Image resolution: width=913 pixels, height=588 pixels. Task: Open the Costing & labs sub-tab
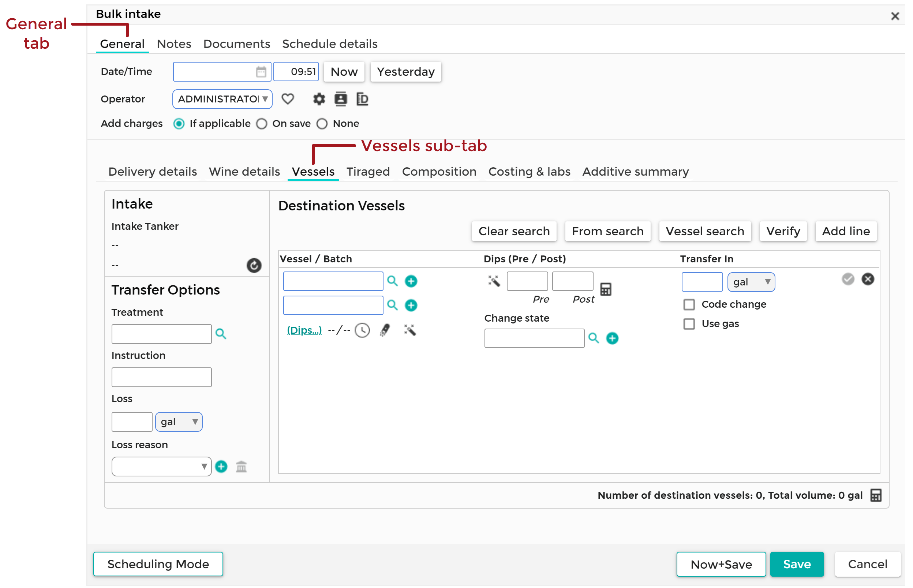click(x=529, y=172)
